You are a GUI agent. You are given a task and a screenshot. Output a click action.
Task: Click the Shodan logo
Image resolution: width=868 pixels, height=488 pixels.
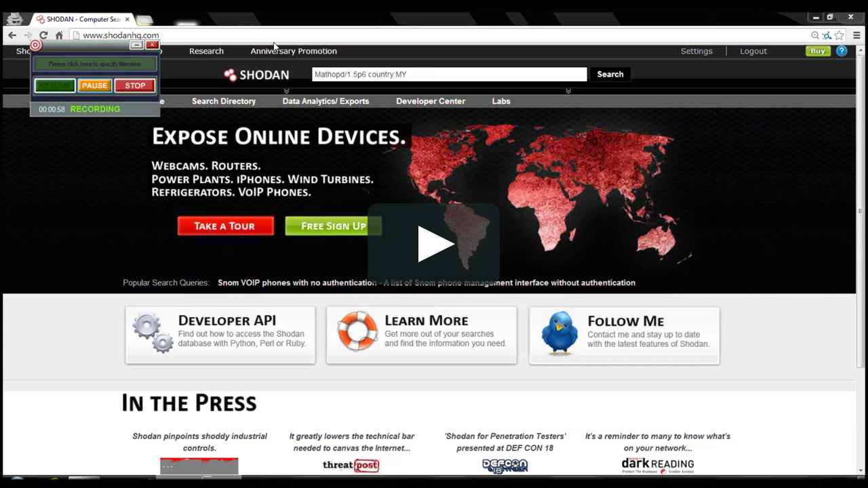256,75
